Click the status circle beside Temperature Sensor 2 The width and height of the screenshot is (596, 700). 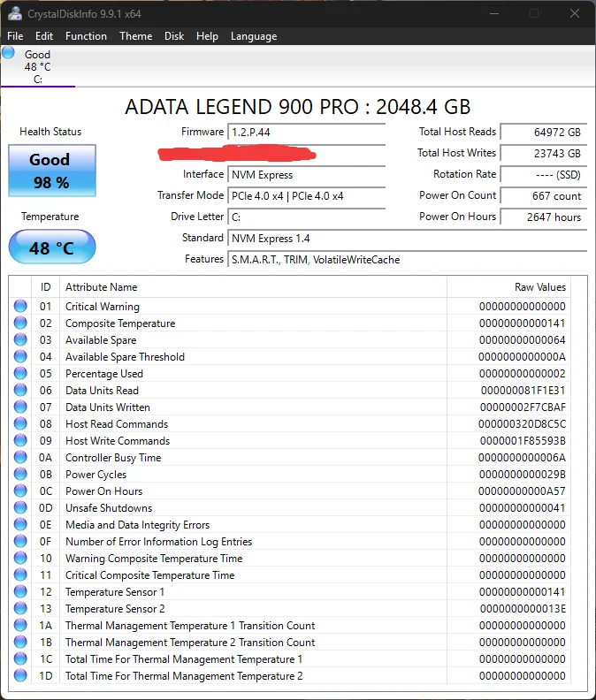(20, 608)
